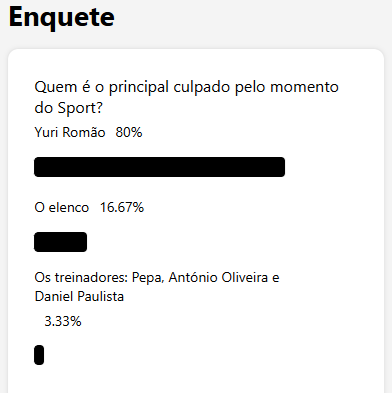The height and width of the screenshot is (393, 392).
Task: Click the Enquete heading
Action: 62,17
